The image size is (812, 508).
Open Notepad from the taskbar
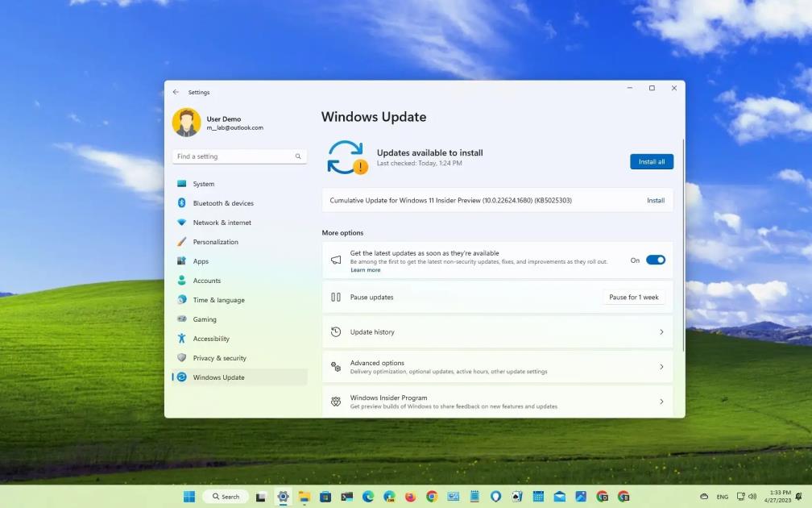pos(474,497)
